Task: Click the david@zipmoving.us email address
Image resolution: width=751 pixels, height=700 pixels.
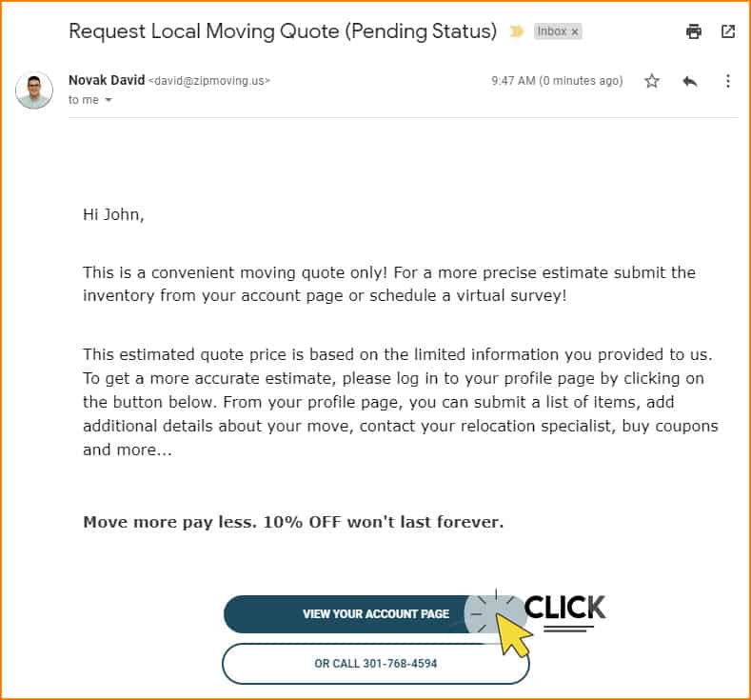Action: 209,81
